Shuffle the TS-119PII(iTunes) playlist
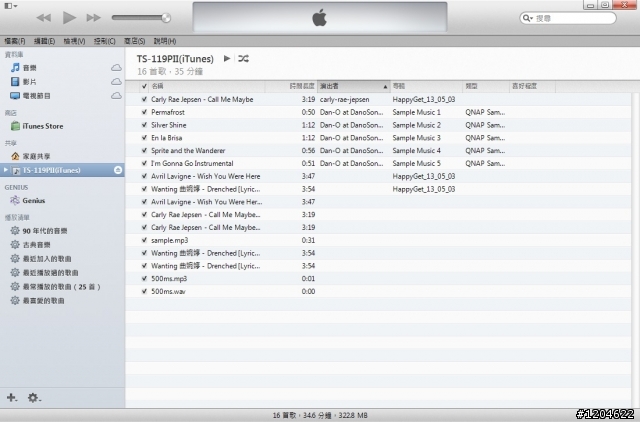This screenshot has width=640, height=422. pyautogui.click(x=243, y=58)
